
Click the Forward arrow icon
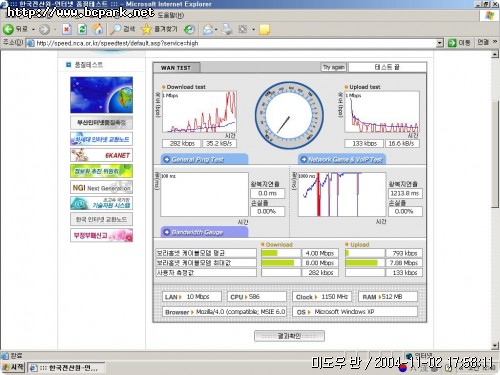tap(44, 30)
